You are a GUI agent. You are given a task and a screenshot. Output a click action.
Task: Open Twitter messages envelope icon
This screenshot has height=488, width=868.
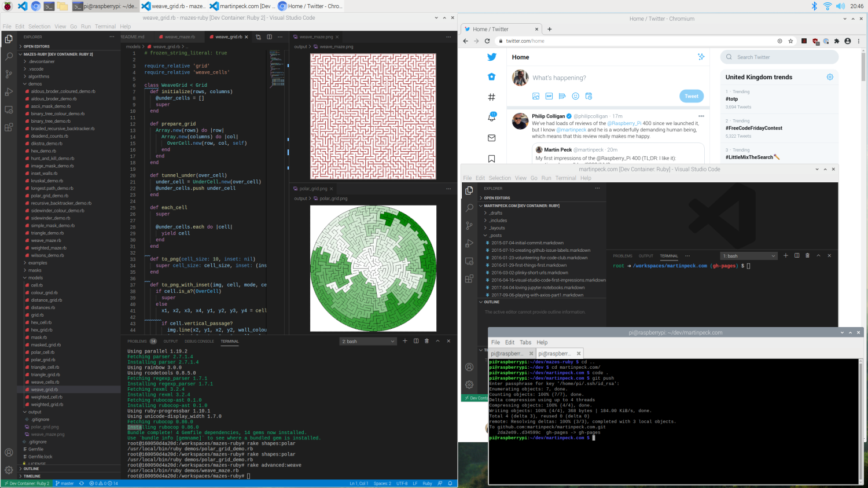[491, 138]
